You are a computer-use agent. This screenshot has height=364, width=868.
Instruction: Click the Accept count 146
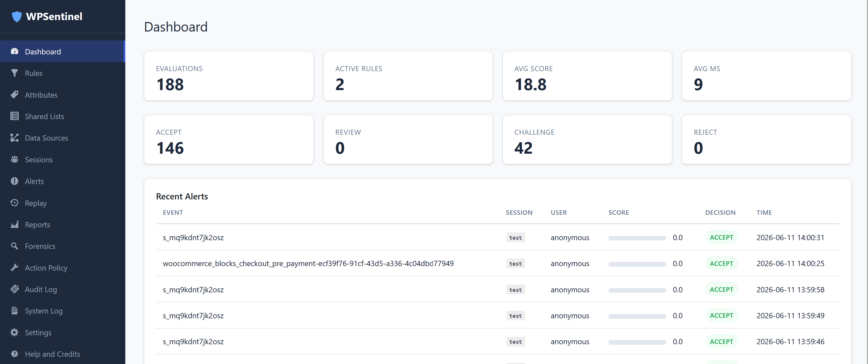pos(170,148)
